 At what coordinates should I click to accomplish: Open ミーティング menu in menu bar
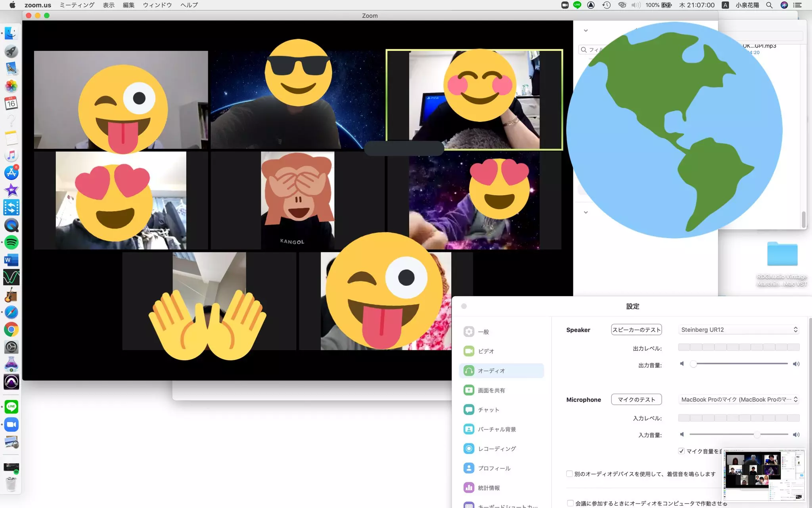tap(77, 5)
